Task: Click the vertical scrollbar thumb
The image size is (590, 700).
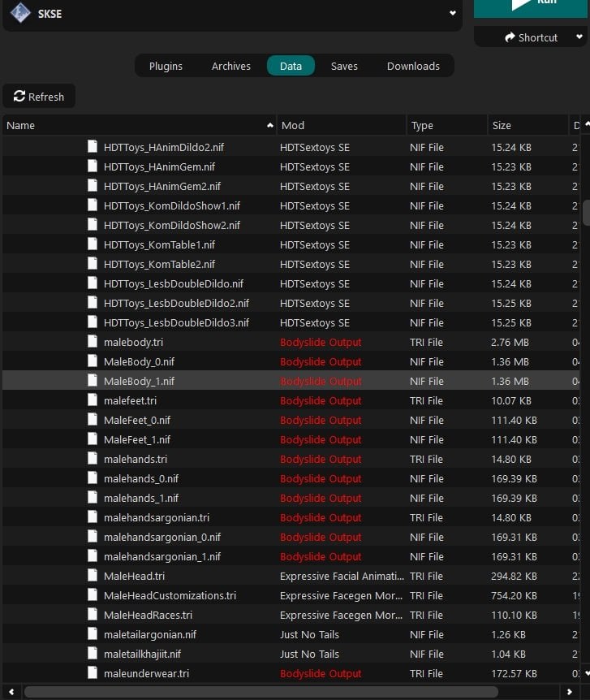Action: pyautogui.click(x=587, y=214)
